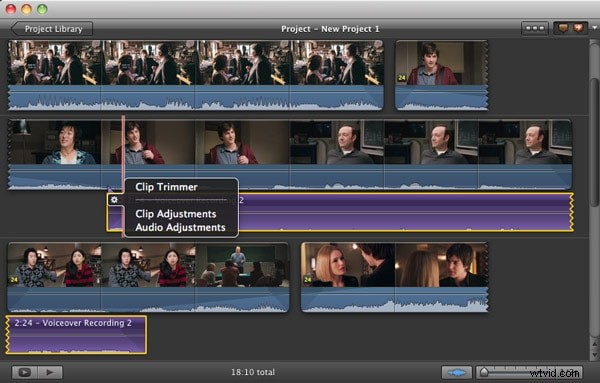
Task: Close the window with the red button
Action: [11, 9]
